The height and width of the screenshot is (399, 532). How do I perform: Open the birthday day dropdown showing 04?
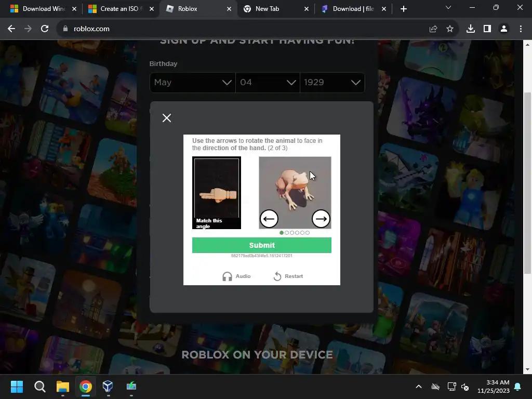tap(268, 83)
